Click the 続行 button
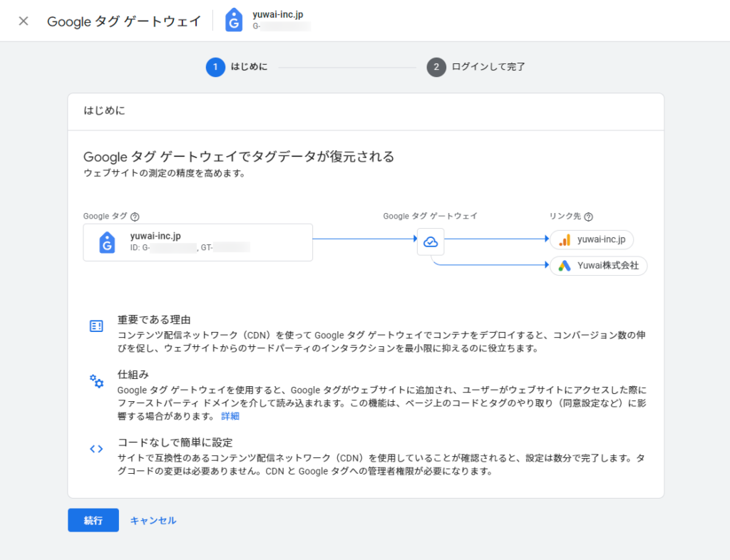 (93, 520)
